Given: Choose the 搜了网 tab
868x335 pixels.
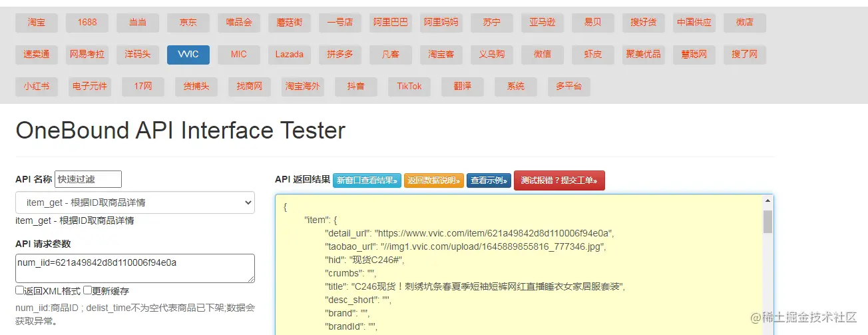Looking at the screenshot, I should 745,55.
